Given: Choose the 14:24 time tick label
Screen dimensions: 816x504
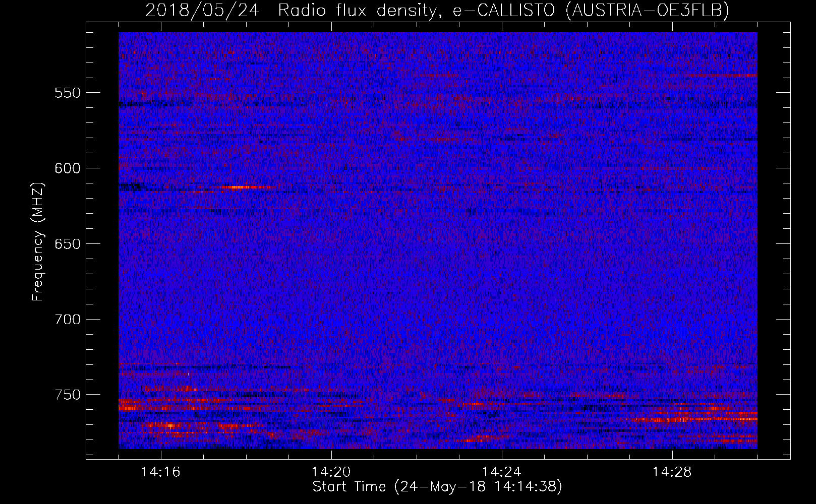Looking at the screenshot, I should point(502,472).
